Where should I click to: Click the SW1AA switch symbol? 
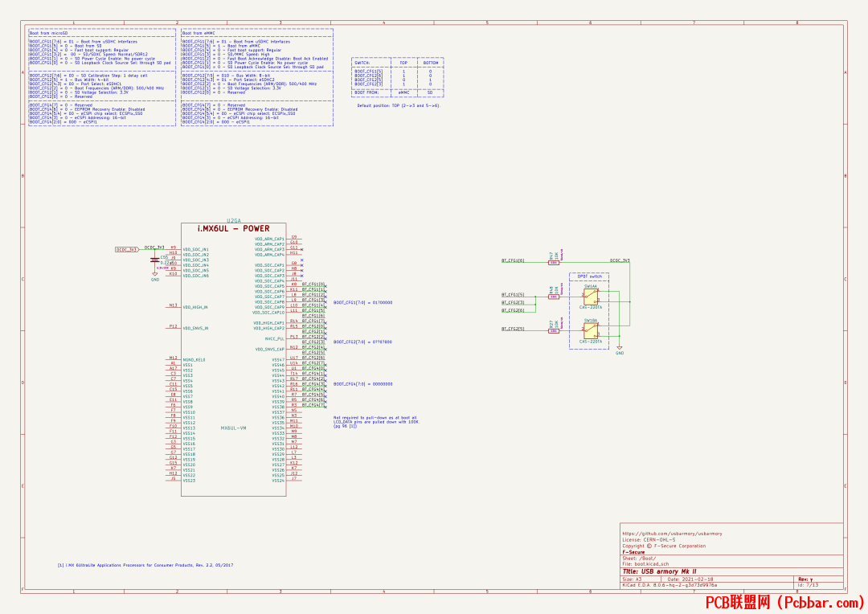coord(591,297)
